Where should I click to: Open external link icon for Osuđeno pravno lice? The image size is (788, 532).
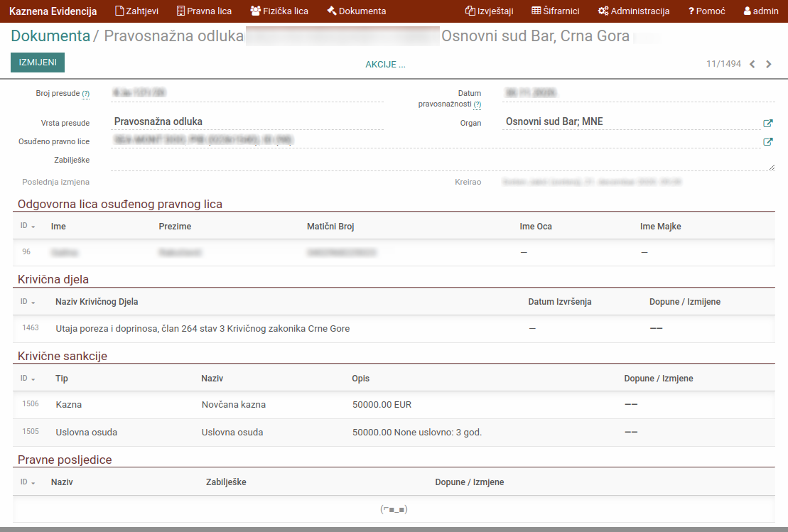pos(767,141)
